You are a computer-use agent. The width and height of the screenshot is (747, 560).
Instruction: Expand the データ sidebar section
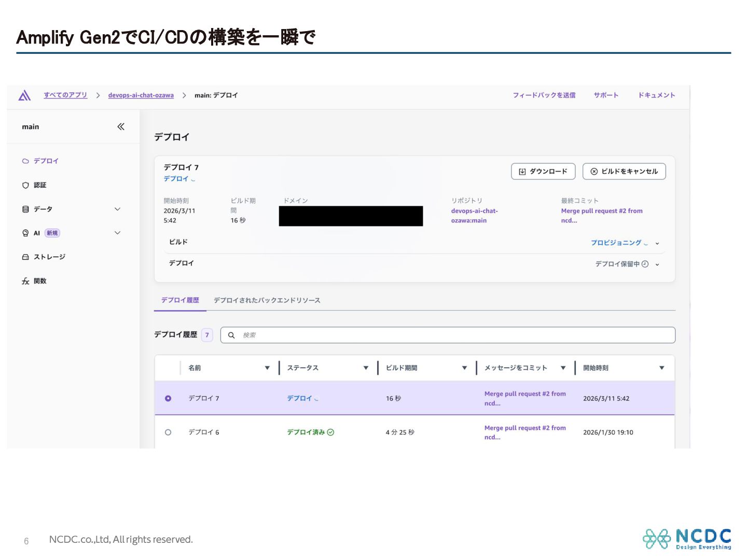click(117, 209)
